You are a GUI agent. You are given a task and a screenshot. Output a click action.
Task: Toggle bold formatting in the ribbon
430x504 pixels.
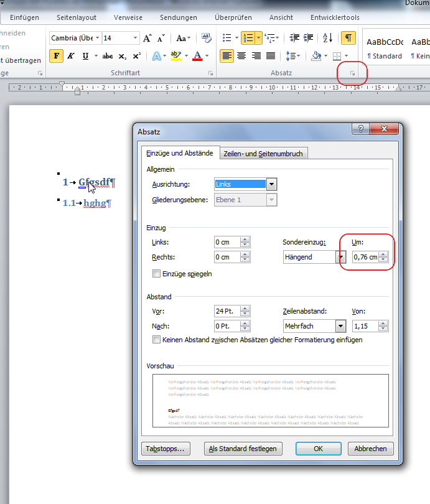click(56, 56)
